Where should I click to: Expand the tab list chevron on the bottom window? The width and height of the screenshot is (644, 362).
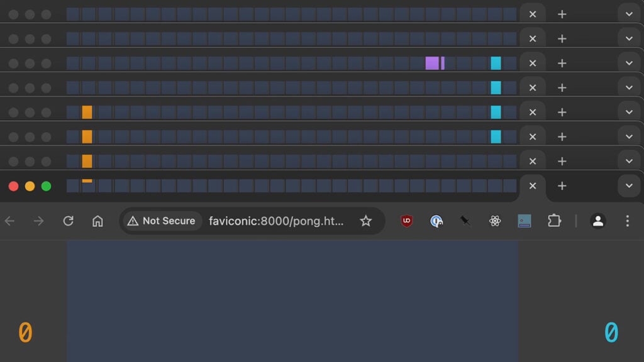(629, 185)
